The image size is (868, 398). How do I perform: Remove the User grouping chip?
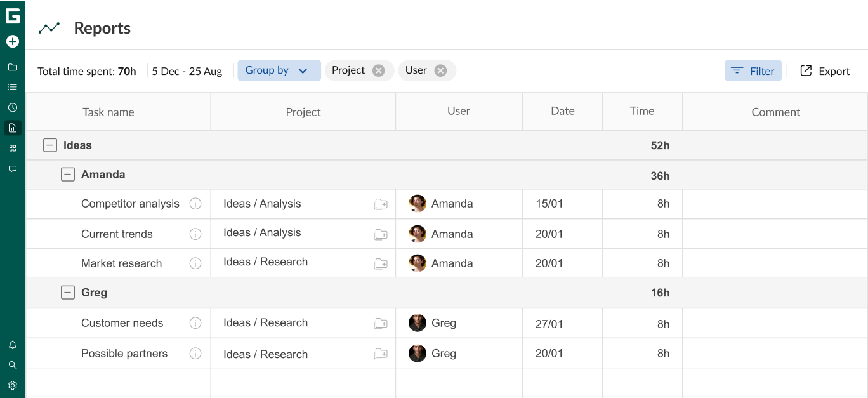pyautogui.click(x=440, y=70)
